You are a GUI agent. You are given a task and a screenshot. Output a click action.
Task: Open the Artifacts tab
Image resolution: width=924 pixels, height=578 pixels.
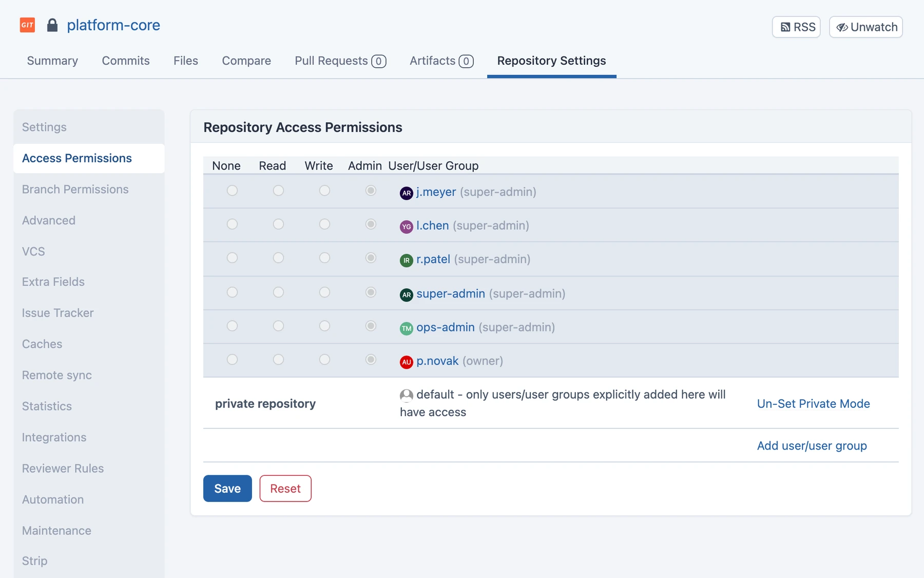click(441, 61)
